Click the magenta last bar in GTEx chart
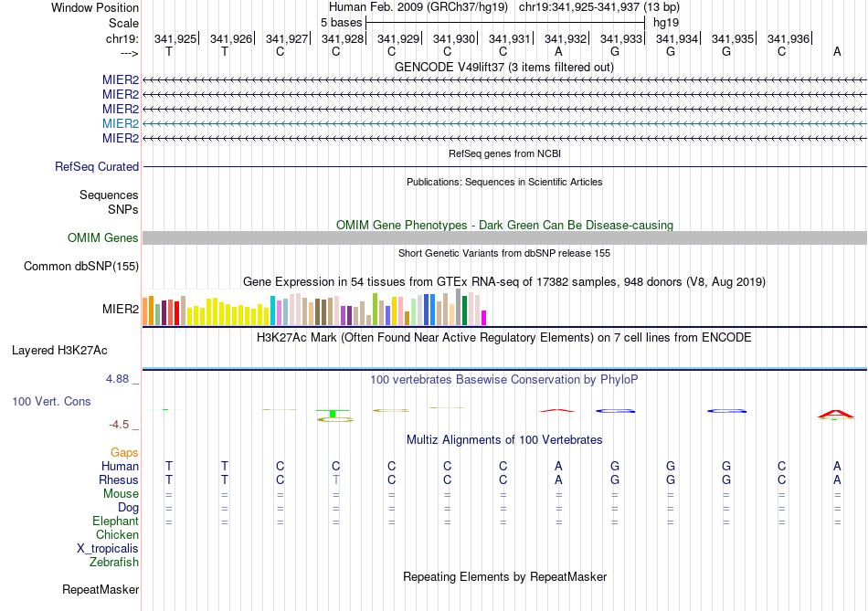Viewport: 868px width, 611px height. pyautogui.click(x=484, y=318)
